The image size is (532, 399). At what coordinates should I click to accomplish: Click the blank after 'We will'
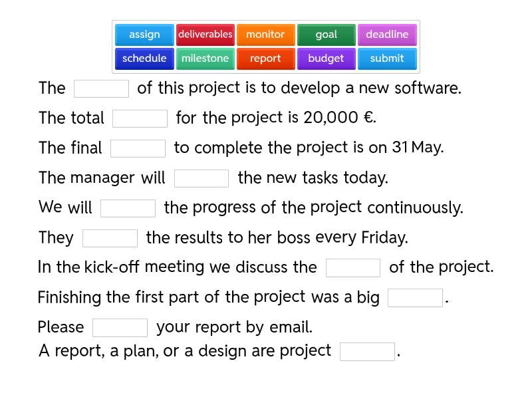(128, 208)
